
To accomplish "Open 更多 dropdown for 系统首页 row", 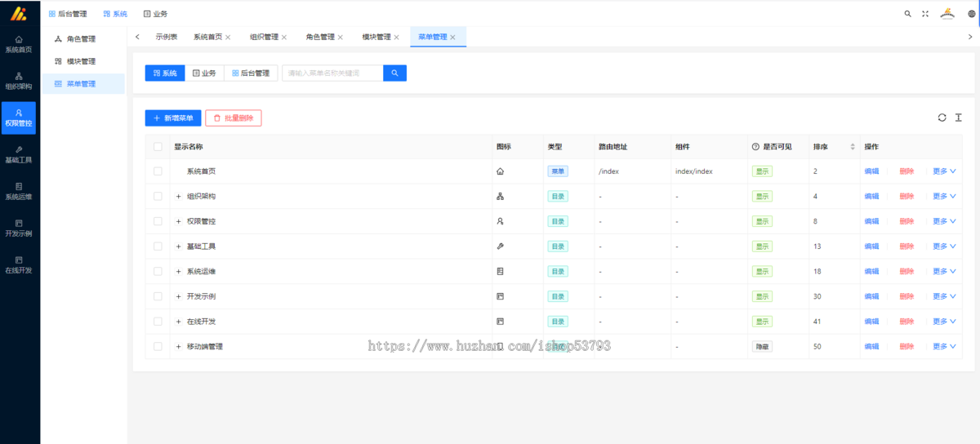I will pyautogui.click(x=944, y=171).
